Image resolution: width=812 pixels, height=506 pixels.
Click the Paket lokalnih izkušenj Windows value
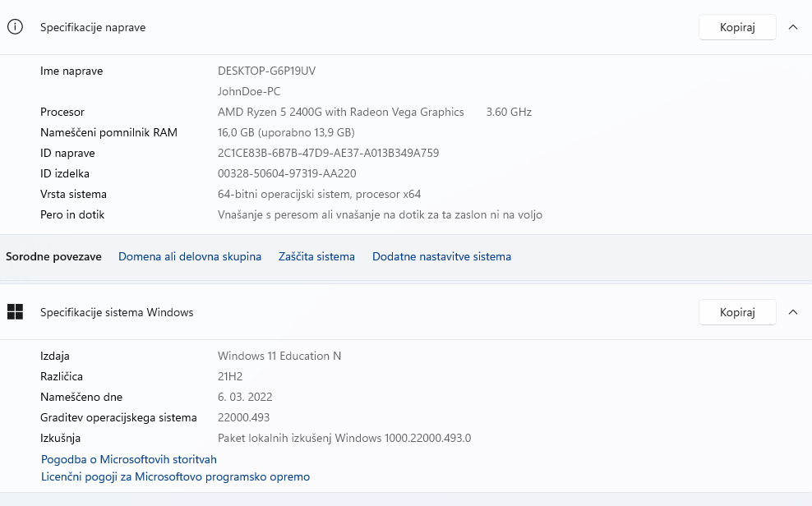point(344,438)
